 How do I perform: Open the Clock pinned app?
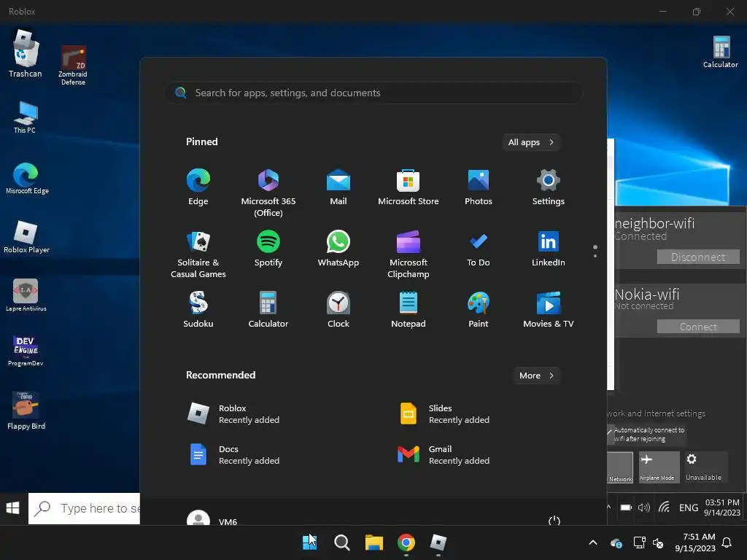pos(338,309)
